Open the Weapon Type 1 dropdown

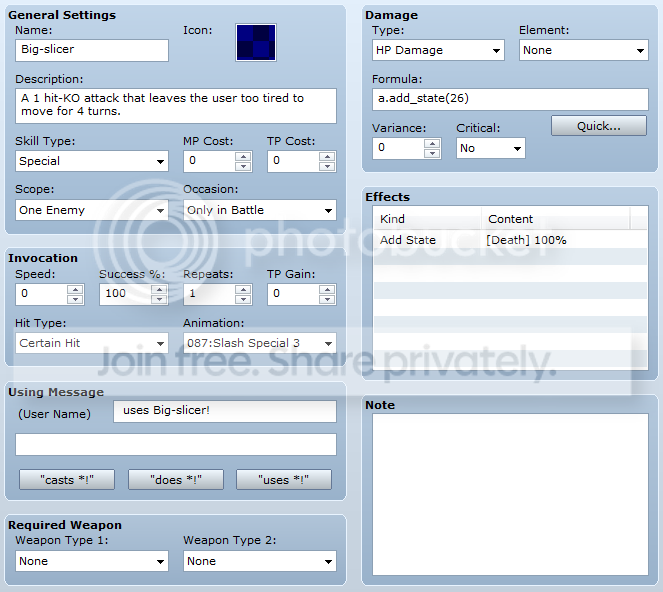(x=92, y=561)
